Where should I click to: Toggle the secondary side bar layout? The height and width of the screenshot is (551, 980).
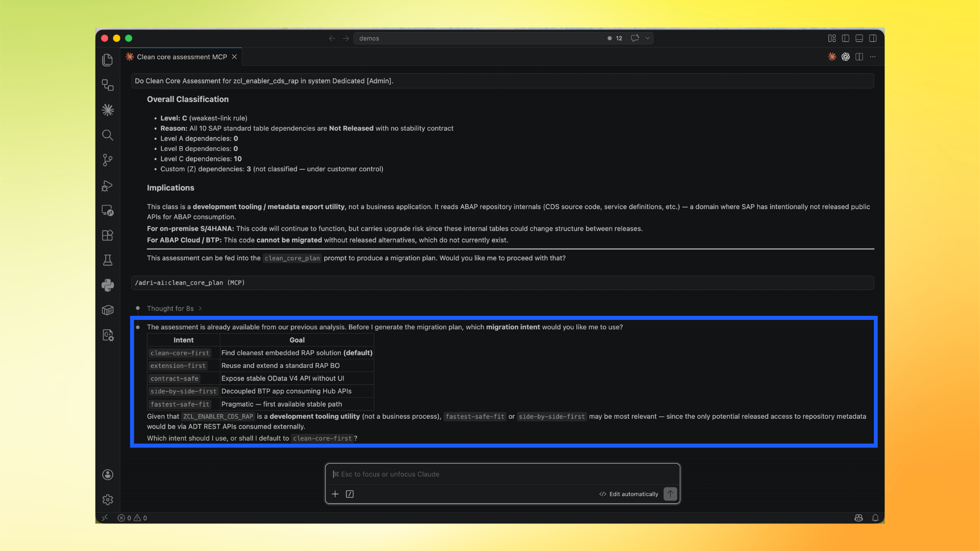(x=873, y=38)
